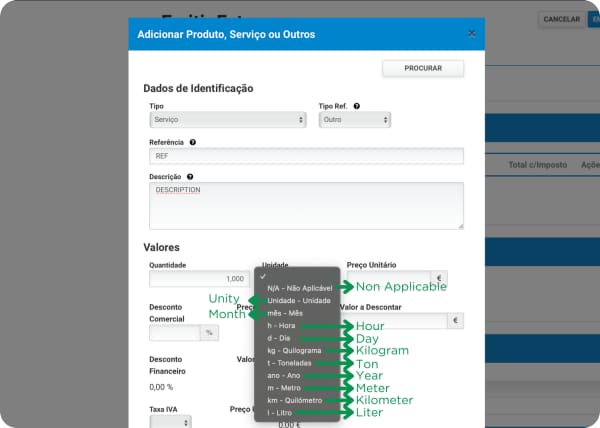Screen dimensions: 600x428
Task: Click CANCELAR in the background window
Action: click(562, 19)
